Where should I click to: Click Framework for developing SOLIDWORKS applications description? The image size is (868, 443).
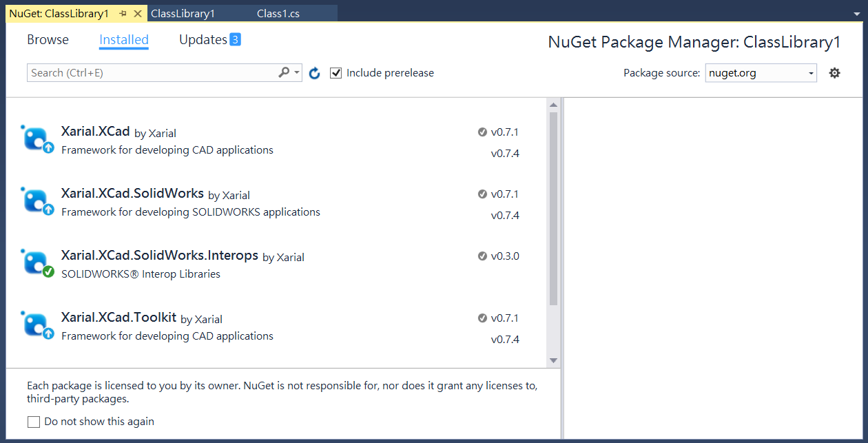point(191,212)
